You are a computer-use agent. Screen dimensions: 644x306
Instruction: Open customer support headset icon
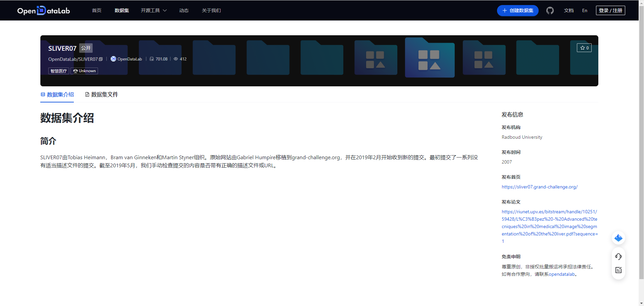pyautogui.click(x=618, y=257)
